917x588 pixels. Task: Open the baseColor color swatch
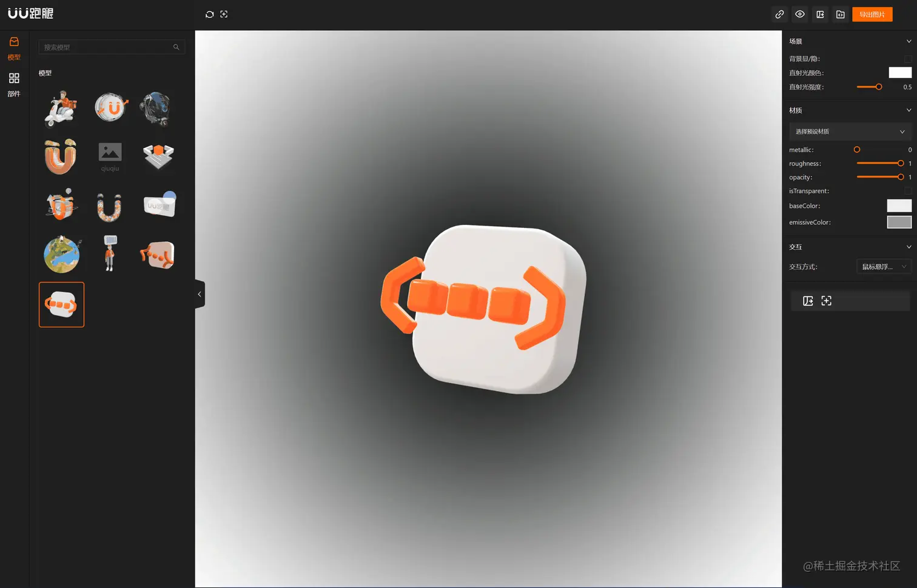pyautogui.click(x=899, y=205)
